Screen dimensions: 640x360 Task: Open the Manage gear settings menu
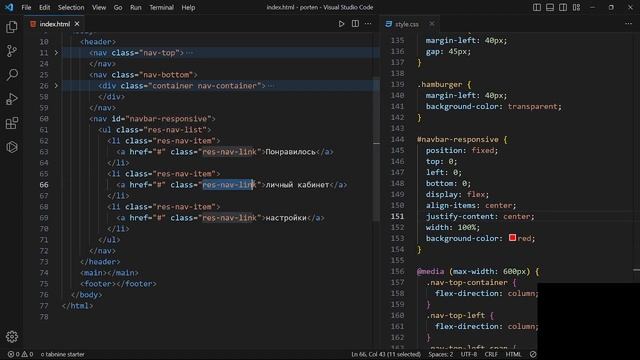(12, 337)
